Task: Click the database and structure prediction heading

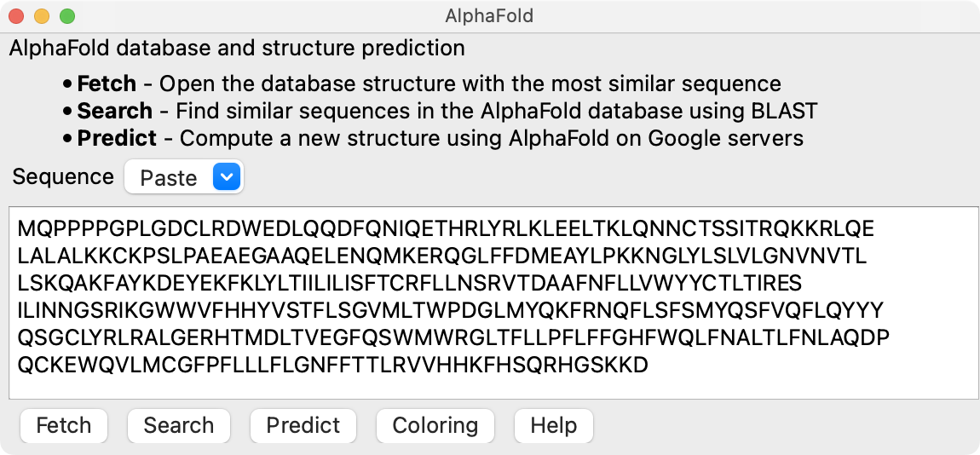Action: (x=237, y=49)
